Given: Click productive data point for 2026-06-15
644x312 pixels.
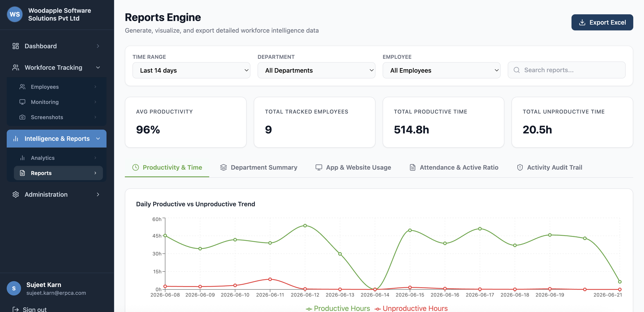Looking at the screenshot, I should [410, 230].
